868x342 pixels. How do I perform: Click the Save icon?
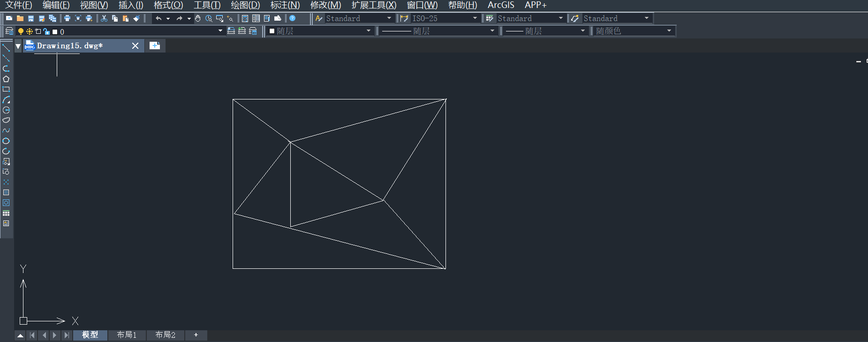coord(31,18)
